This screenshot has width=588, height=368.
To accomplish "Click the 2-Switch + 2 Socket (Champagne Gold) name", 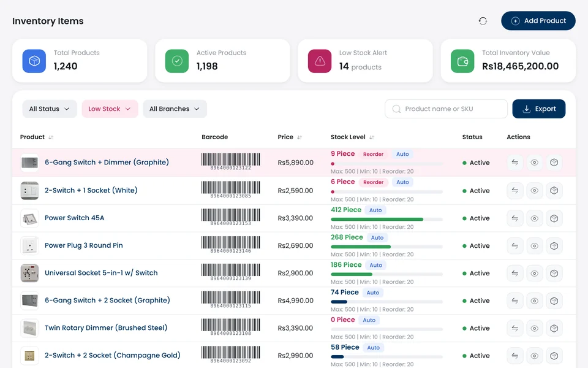I will click(x=113, y=355).
